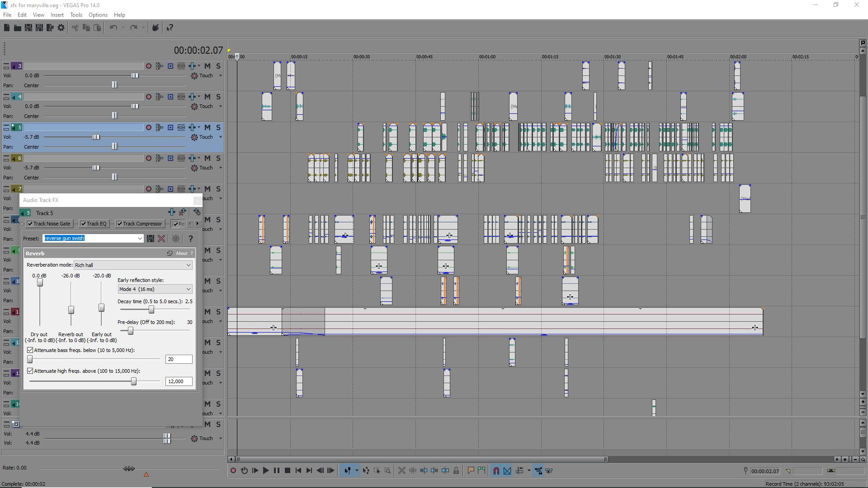Delete preset with red X icon
This screenshot has width=868, height=488.
pyautogui.click(x=161, y=239)
